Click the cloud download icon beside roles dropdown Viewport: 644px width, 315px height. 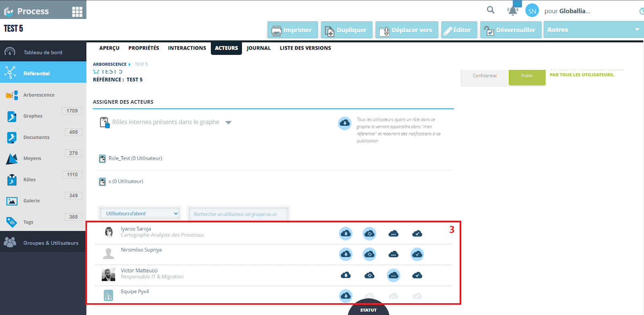(x=345, y=123)
